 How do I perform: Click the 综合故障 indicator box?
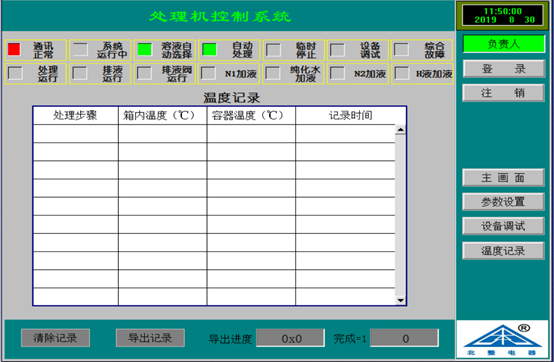401,50
